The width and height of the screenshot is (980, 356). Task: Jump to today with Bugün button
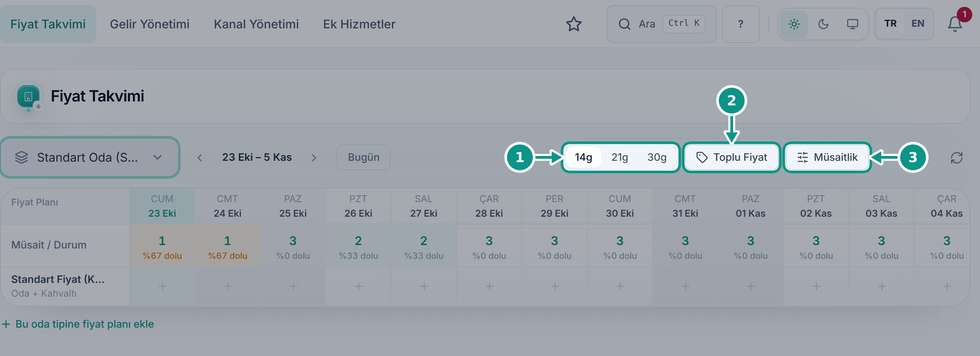point(364,157)
